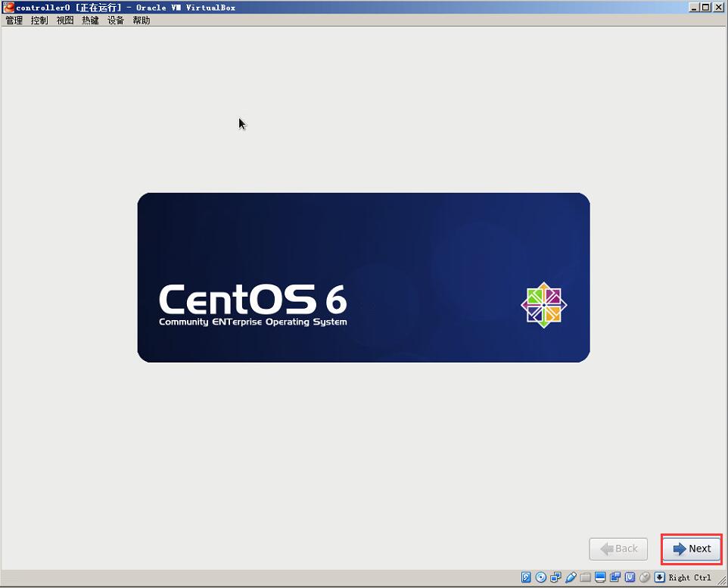The image size is (728, 588).
Task: Click the VirtualBox title bar app icon
Action: (8, 7)
